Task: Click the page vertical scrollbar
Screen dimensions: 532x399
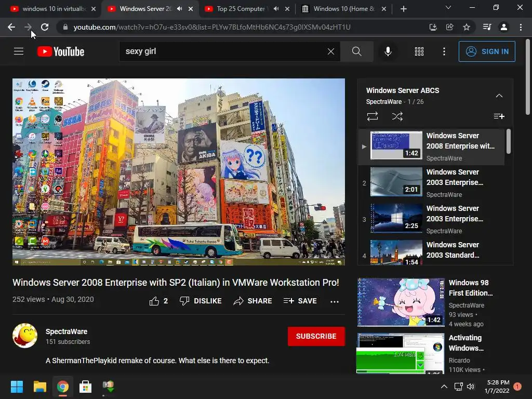Action: 528,77
